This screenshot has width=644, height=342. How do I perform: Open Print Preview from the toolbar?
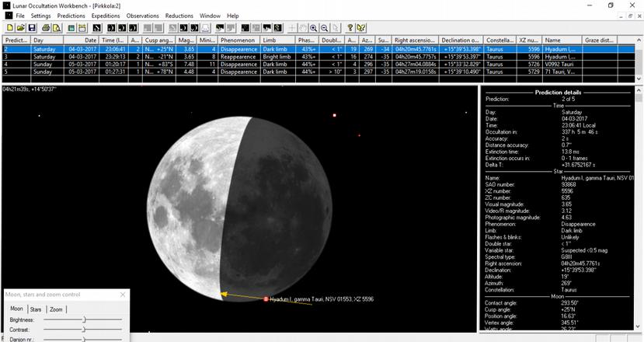[57, 28]
